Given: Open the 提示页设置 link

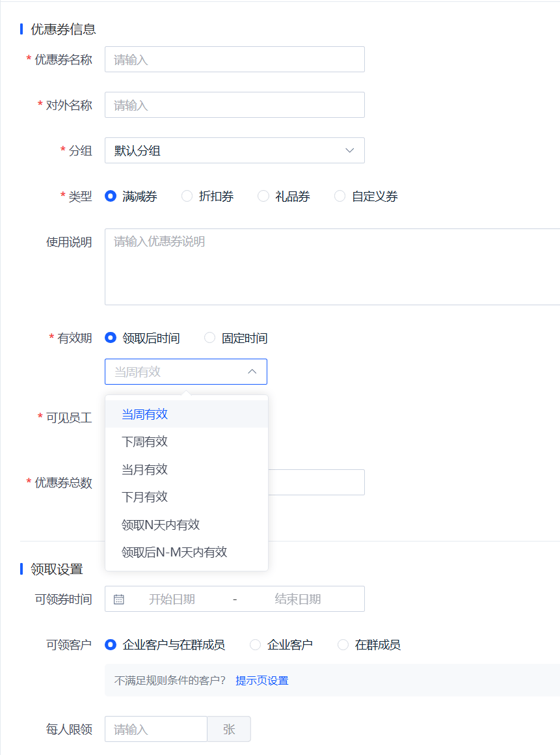Looking at the screenshot, I should pos(261,680).
